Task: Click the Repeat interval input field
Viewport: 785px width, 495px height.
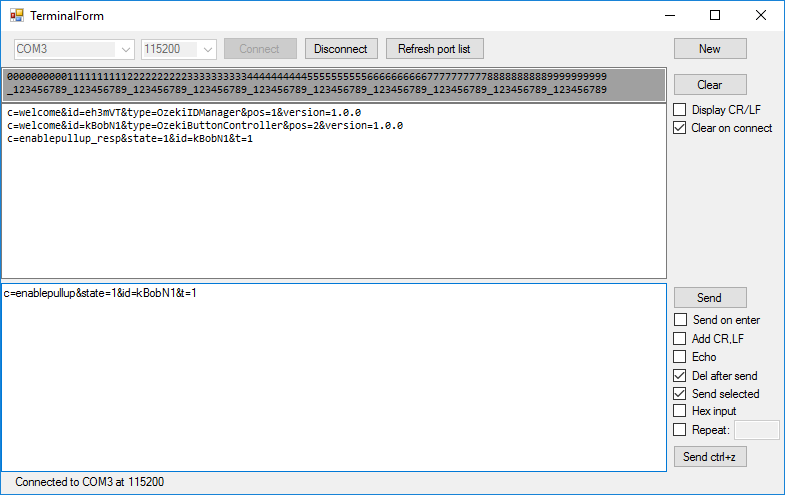Action: coord(756,430)
